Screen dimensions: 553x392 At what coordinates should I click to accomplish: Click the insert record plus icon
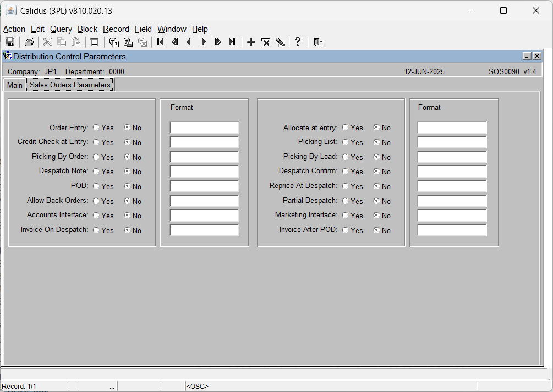coord(251,42)
